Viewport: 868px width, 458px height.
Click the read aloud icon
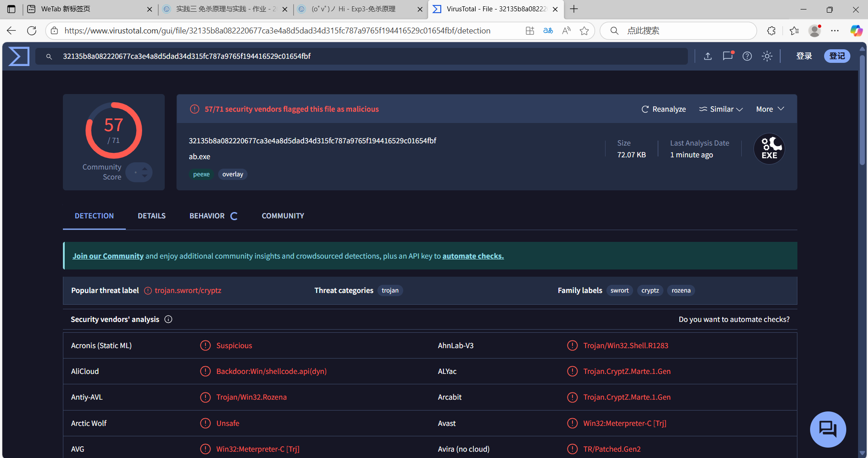pos(566,31)
